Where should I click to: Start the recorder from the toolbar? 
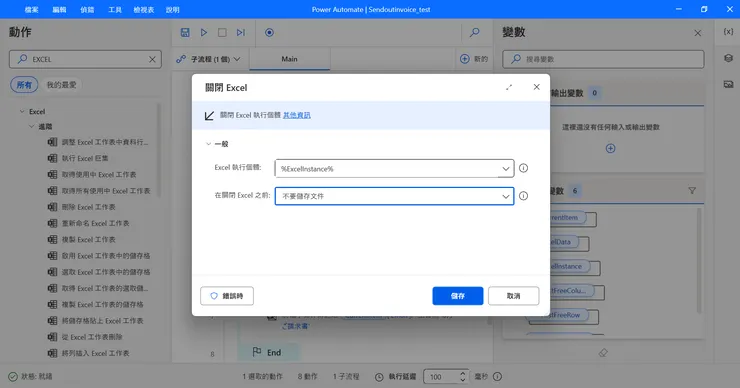click(269, 33)
